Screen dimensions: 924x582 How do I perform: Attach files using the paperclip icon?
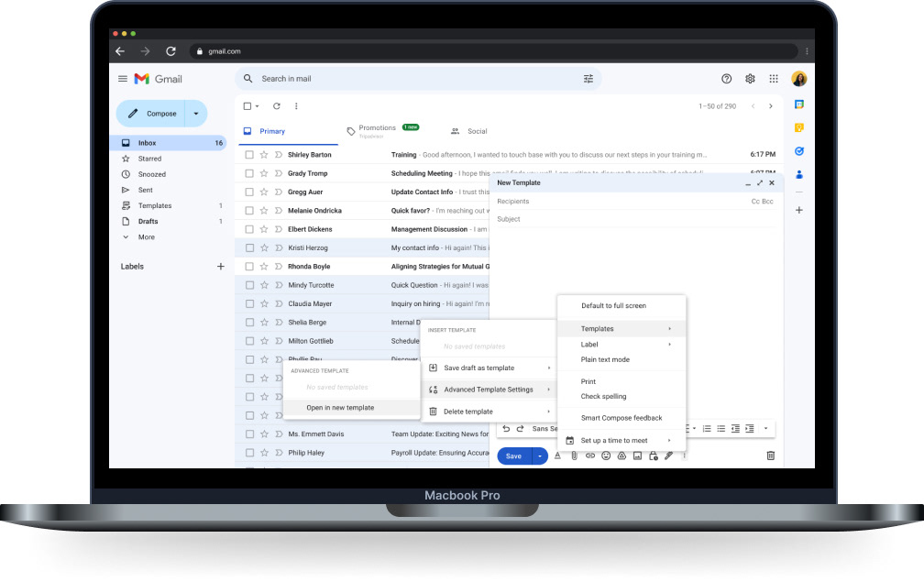coord(574,456)
